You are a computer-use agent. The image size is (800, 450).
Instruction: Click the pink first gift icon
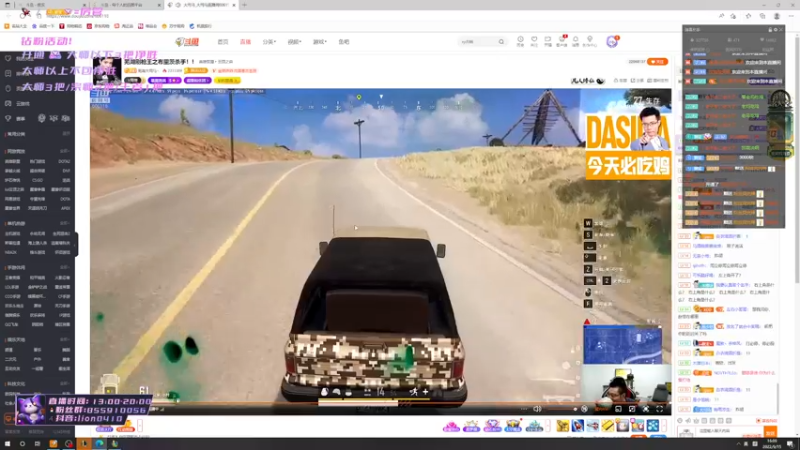click(x=451, y=426)
